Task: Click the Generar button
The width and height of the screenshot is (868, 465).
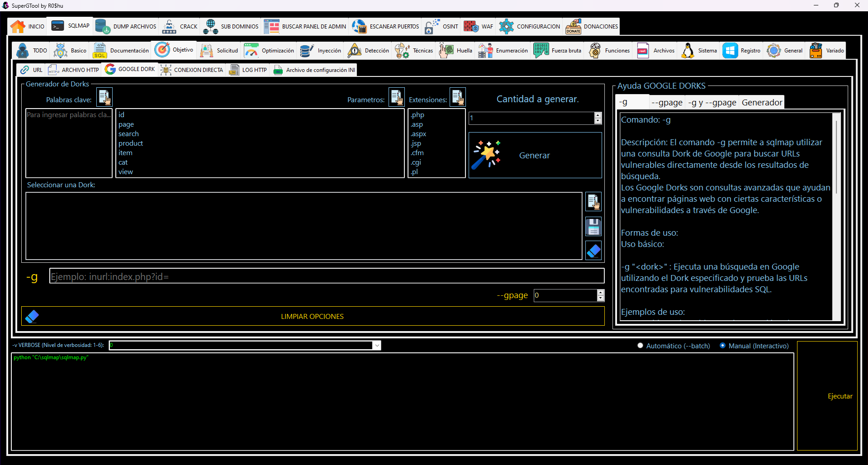Action: tap(535, 155)
